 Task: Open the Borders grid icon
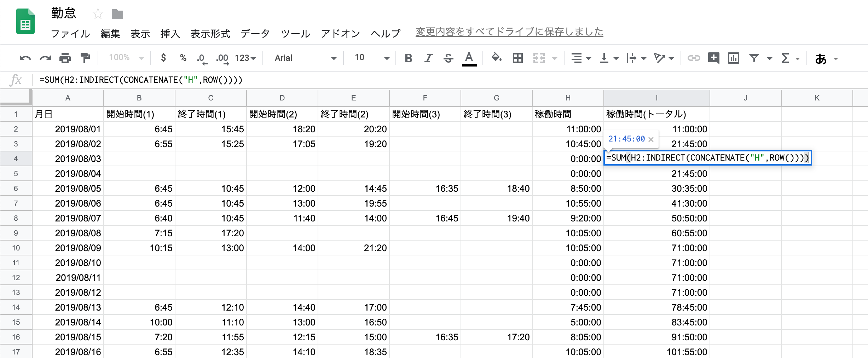click(x=518, y=58)
